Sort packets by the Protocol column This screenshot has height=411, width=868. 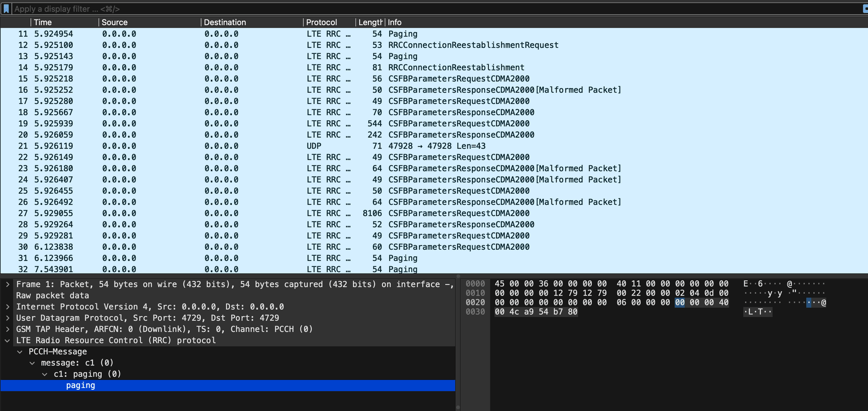(x=321, y=22)
